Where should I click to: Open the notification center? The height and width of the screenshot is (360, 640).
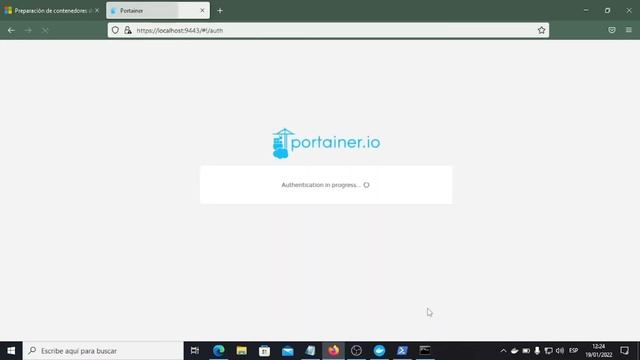pyautogui.click(x=624, y=351)
